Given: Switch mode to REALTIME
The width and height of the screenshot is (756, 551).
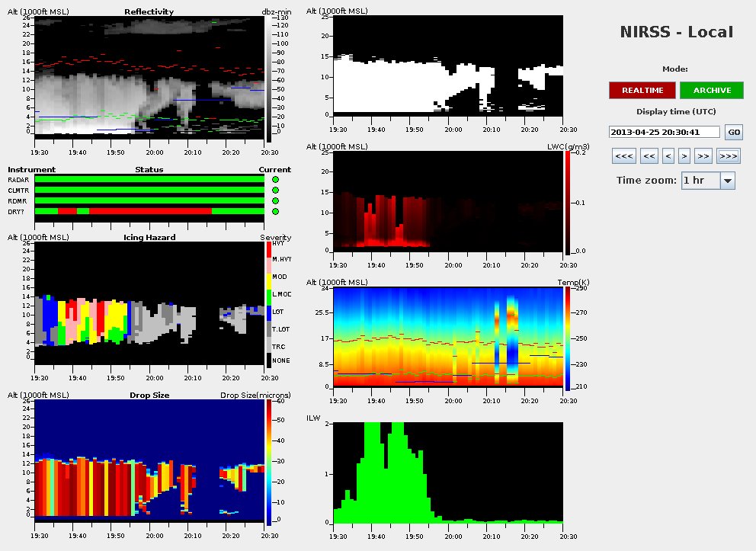Looking at the screenshot, I should [x=642, y=90].
